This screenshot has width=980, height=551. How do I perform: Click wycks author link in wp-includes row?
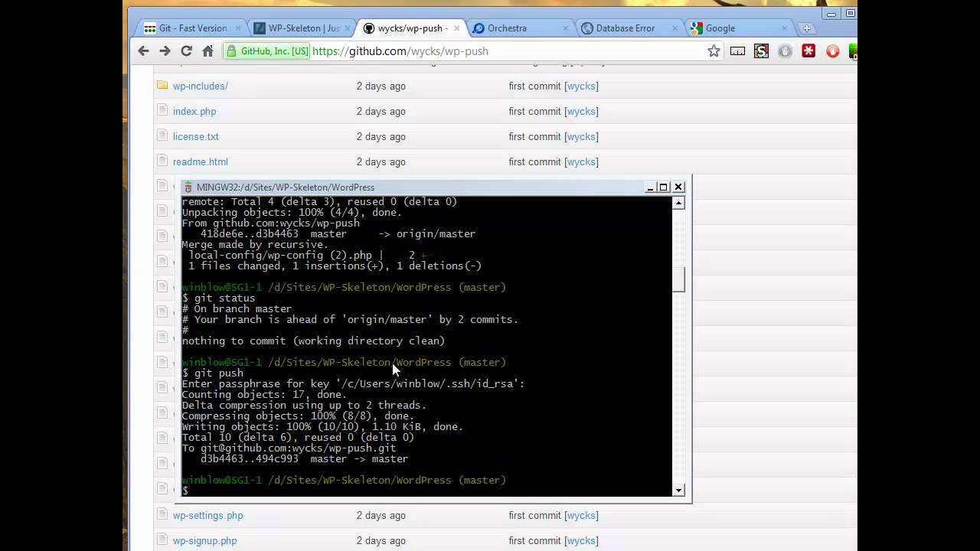point(581,86)
